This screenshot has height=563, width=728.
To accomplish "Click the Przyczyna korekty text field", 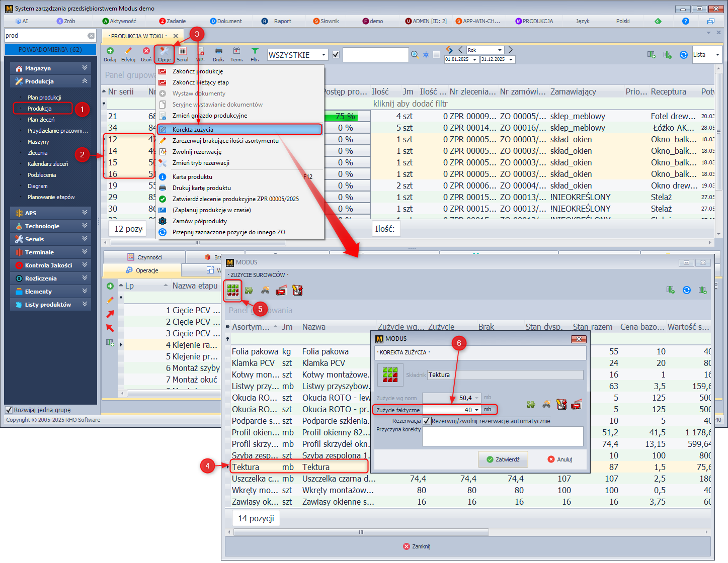I will (x=502, y=436).
